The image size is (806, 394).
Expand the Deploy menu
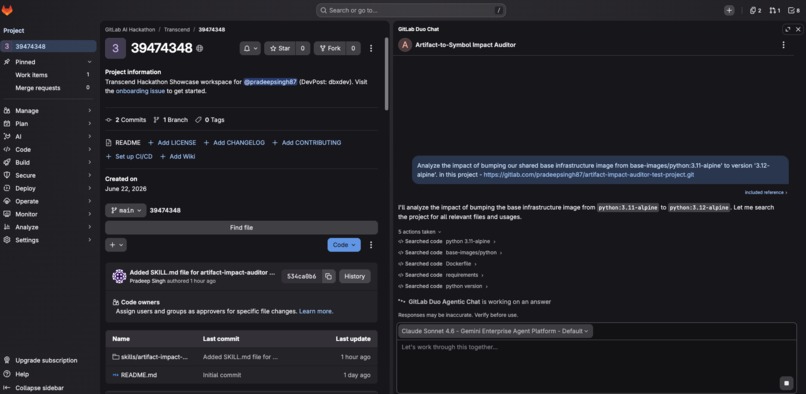pyautogui.click(x=47, y=188)
